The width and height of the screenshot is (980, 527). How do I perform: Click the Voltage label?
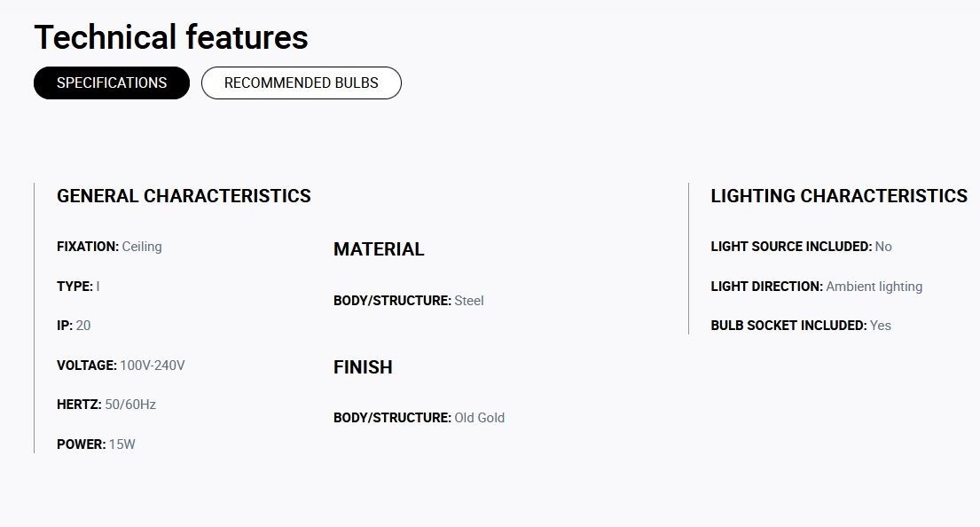click(87, 366)
